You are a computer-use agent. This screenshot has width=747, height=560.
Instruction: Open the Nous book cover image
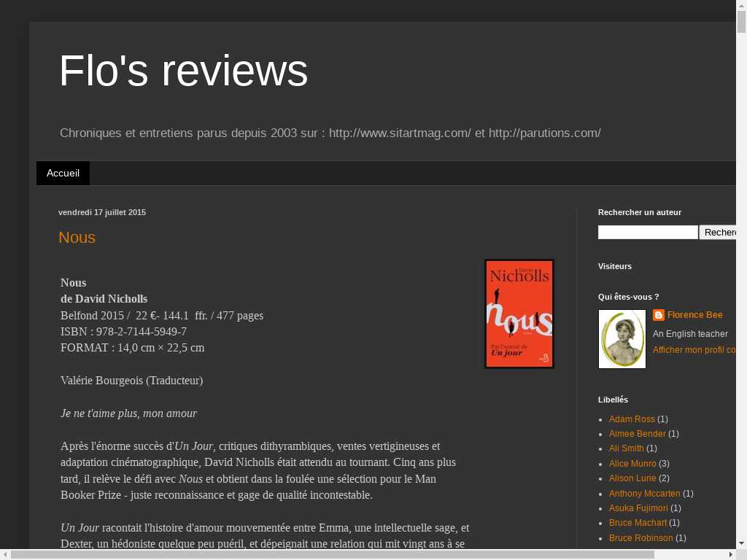(519, 314)
